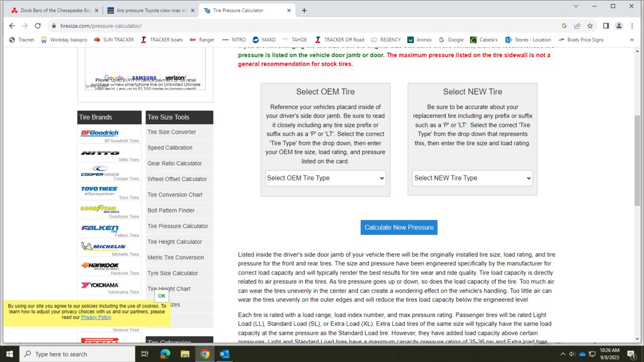Open SUN TRACKER bookmark
The width and height of the screenshot is (644, 362).
[x=114, y=40]
